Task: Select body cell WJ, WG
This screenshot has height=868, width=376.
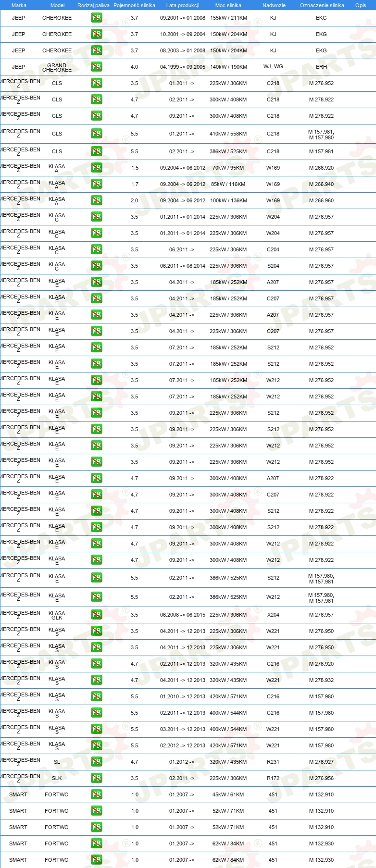Action: (273, 67)
